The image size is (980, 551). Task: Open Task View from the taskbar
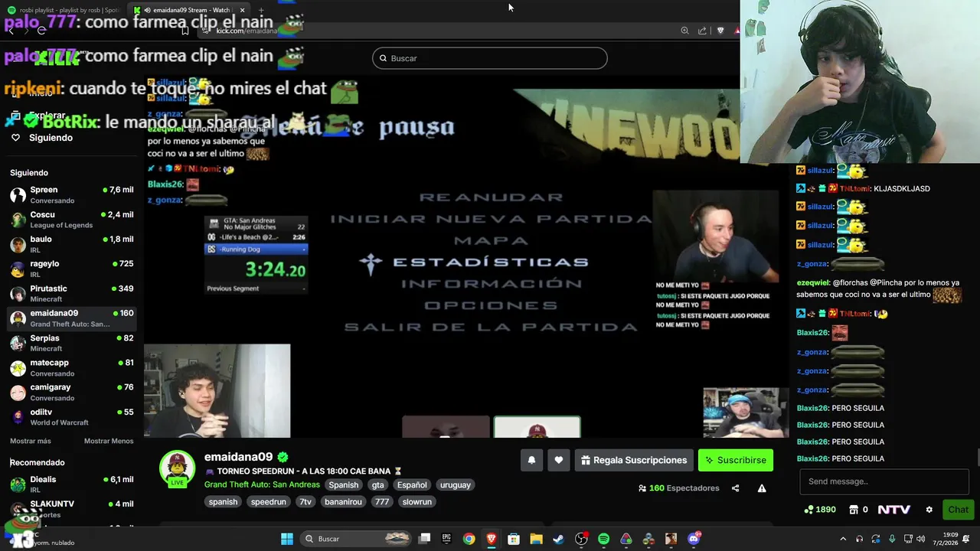[x=424, y=539]
